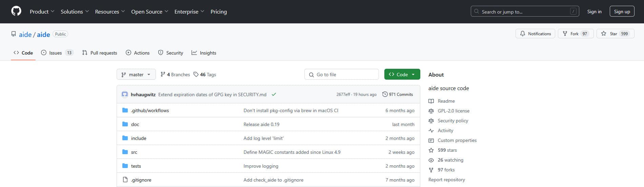Open the Product dropdown menu
This screenshot has width=644, height=187.
coord(42,12)
